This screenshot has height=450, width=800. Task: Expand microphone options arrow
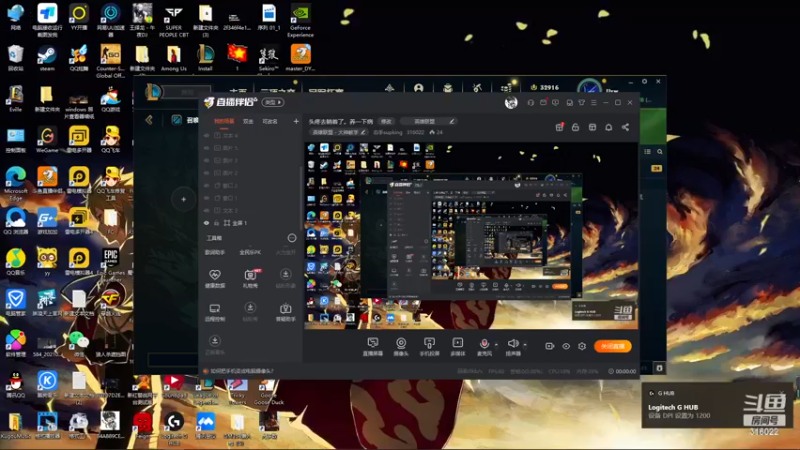pos(496,344)
